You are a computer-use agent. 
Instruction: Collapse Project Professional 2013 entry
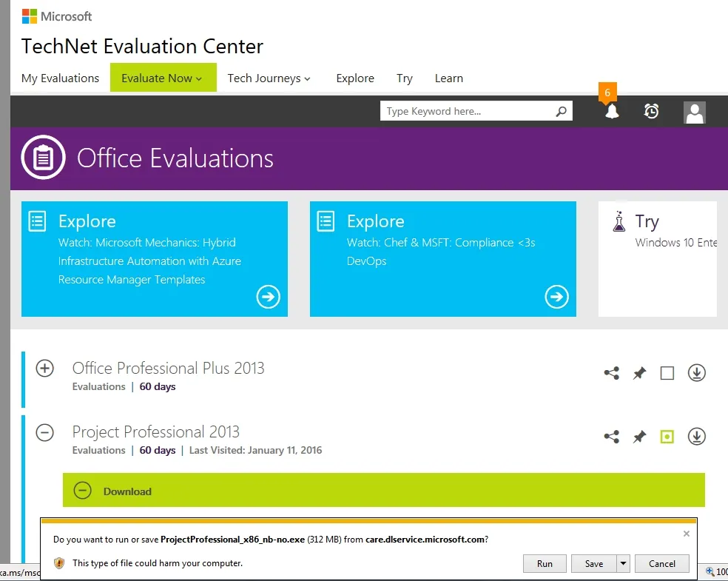[x=45, y=432]
